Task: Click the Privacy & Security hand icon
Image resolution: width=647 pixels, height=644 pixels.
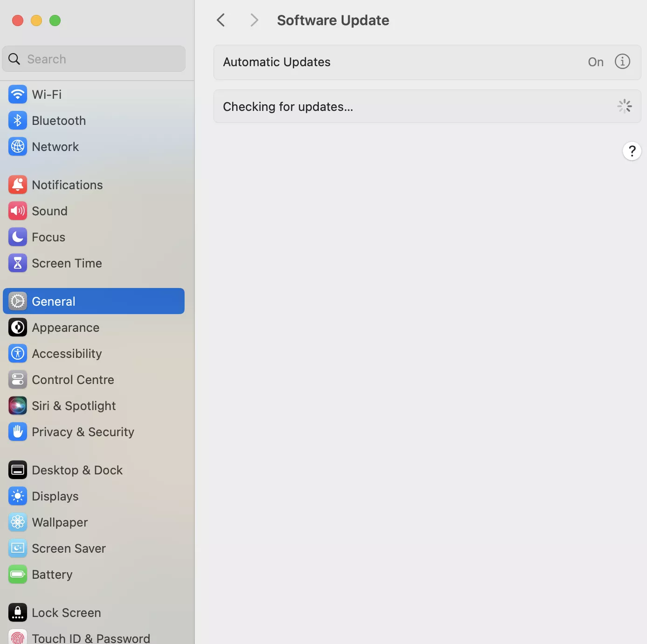Action: point(18,432)
